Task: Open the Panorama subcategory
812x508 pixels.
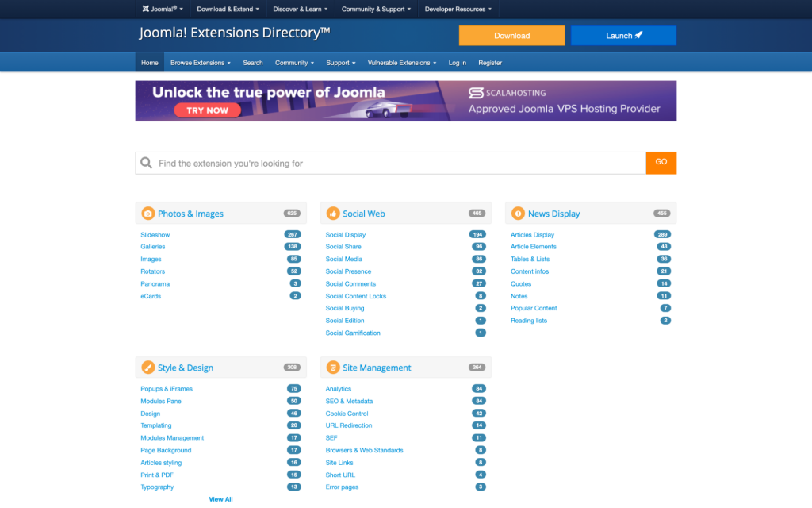Action: (x=155, y=283)
